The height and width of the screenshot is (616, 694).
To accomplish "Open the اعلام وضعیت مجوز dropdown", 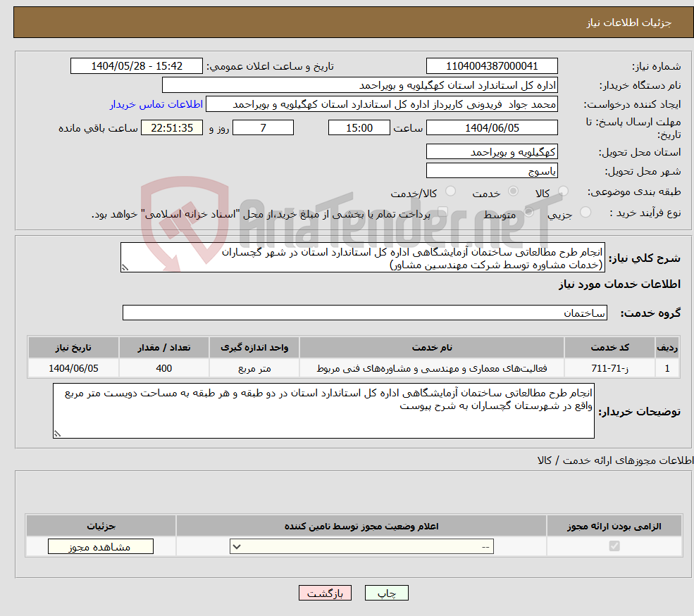I will [361, 546].
